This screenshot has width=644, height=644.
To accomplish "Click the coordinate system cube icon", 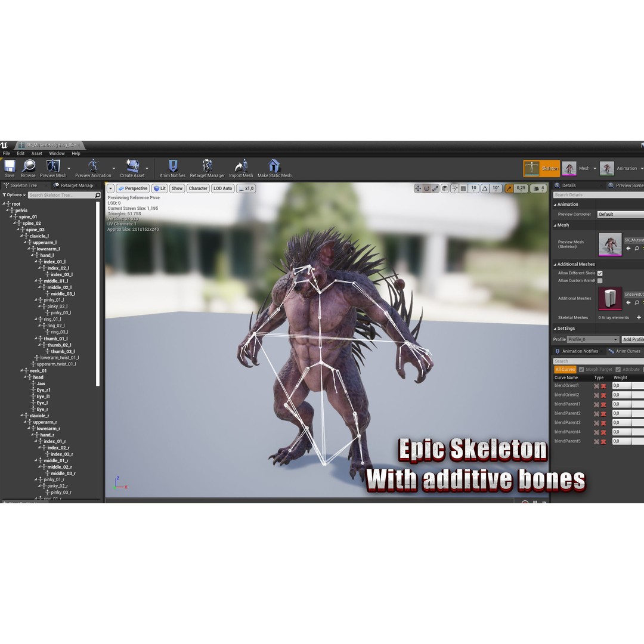I will tap(445, 188).
